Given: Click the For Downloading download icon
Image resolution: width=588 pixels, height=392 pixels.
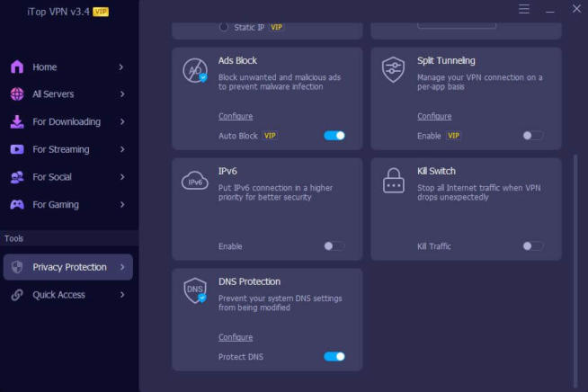Looking at the screenshot, I should (17, 122).
